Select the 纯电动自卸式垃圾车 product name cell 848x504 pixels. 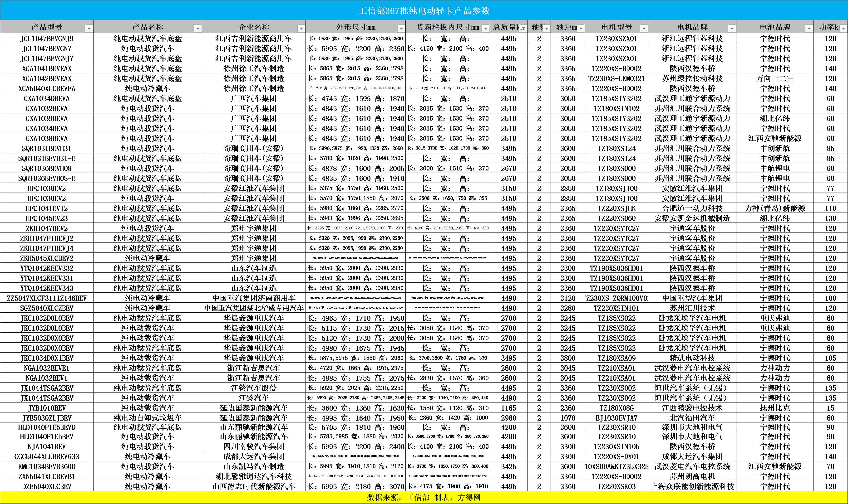coord(148,418)
